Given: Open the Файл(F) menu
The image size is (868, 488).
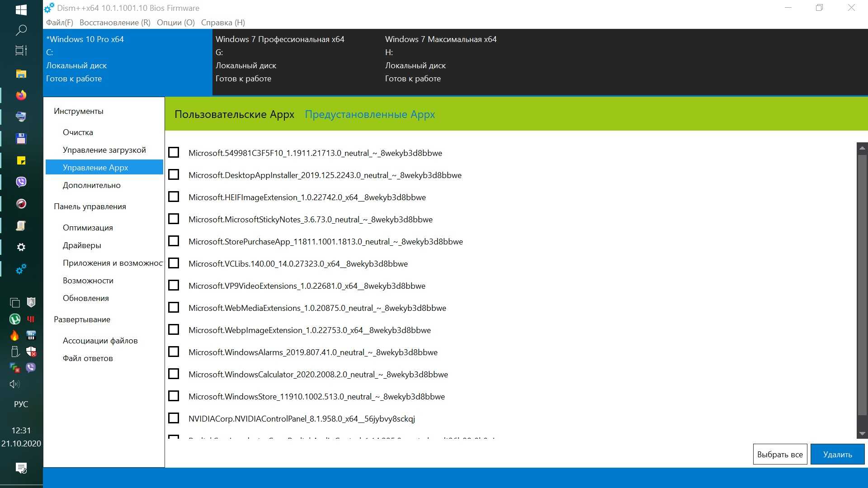Looking at the screenshot, I should [x=59, y=23].
